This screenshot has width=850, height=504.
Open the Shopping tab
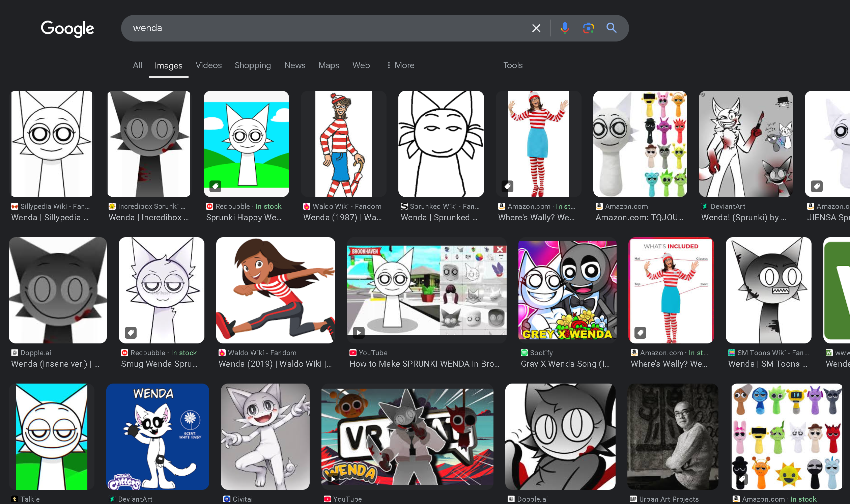coord(253,65)
